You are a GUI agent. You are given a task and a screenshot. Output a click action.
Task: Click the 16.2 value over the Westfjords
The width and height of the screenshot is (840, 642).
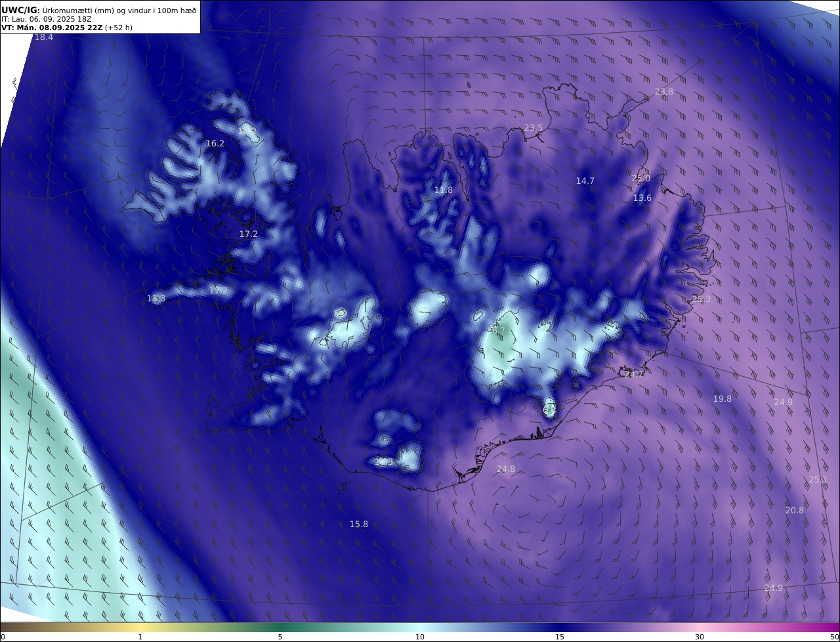point(215,143)
